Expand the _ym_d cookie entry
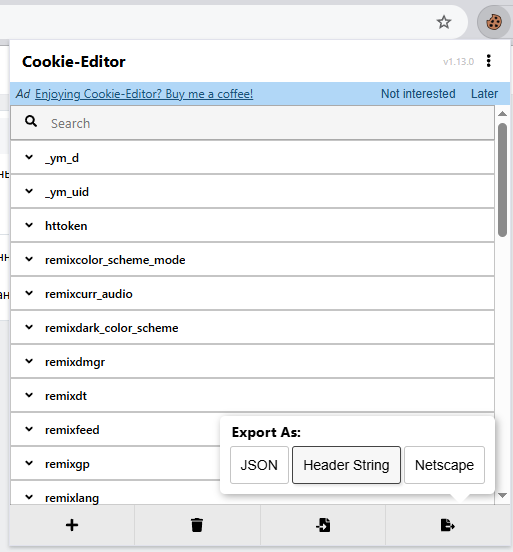 (x=252, y=158)
